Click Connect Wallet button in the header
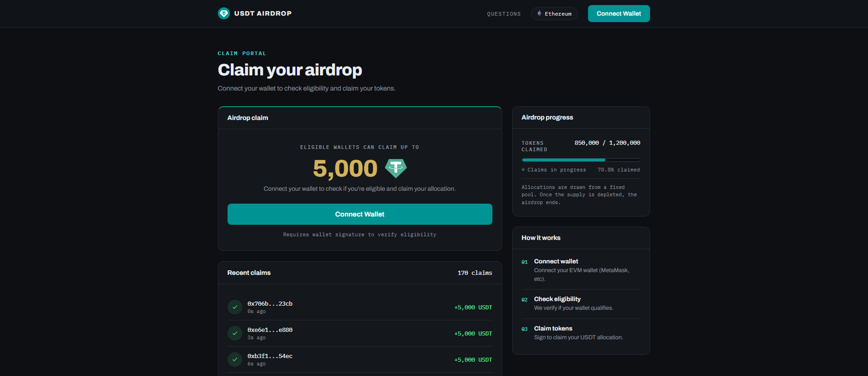The height and width of the screenshot is (376, 868). pos(619,13)
